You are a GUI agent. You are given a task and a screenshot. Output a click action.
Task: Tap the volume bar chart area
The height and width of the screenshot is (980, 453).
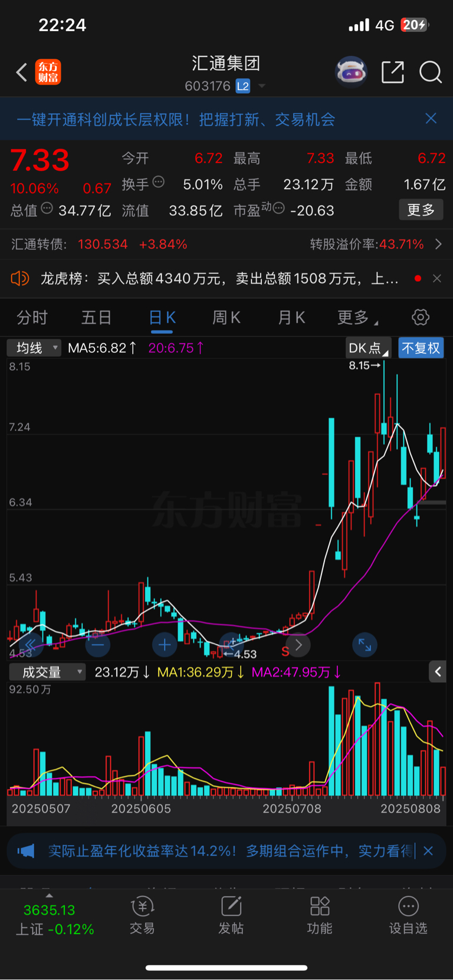point(226,740)
